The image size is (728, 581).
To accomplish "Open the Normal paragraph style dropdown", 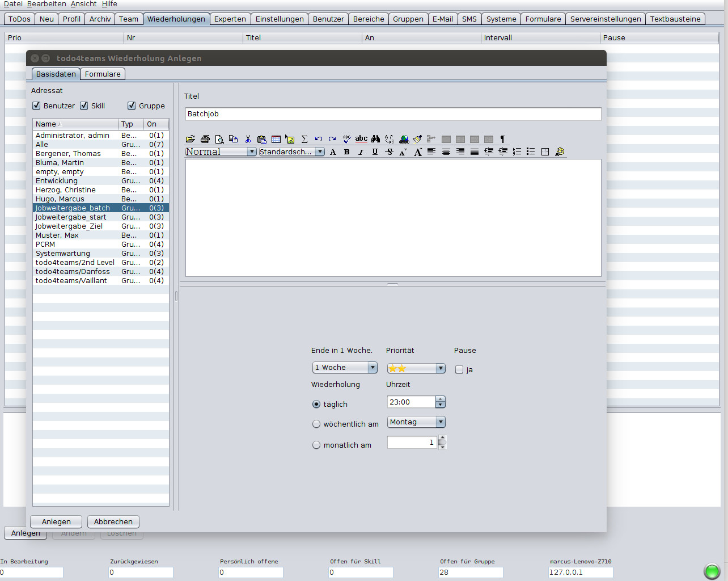I will [x=221, y=151].
